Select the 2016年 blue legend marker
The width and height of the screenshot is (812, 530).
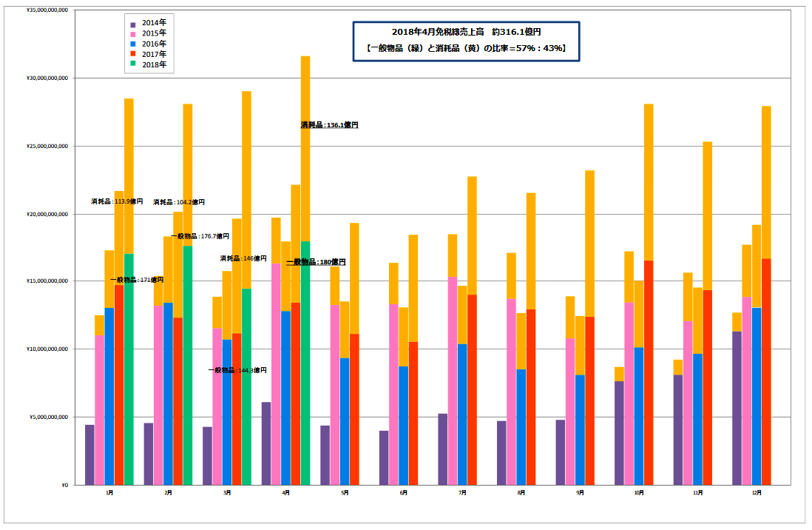click(134, 44)
